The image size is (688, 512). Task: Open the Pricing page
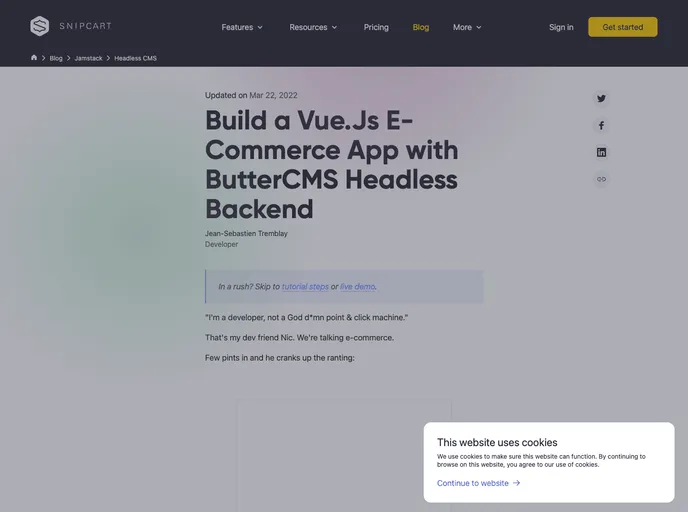click(x=376, y=27)
